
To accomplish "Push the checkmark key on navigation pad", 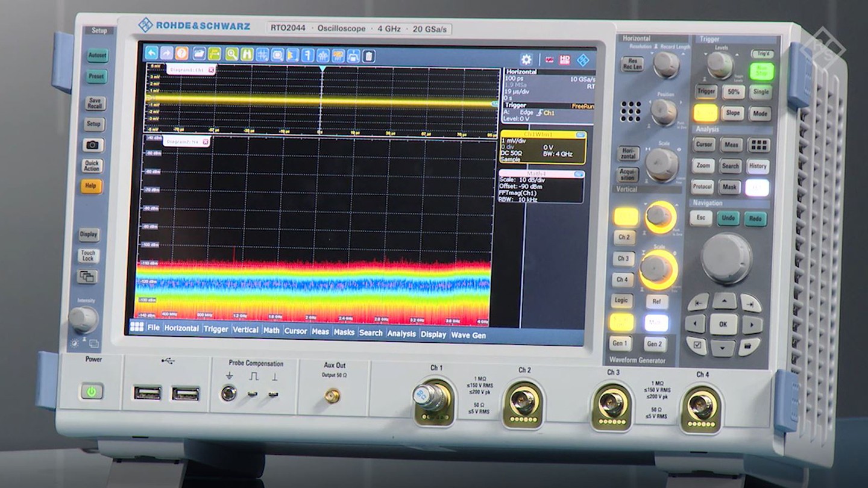I will [x=697, y=345].
